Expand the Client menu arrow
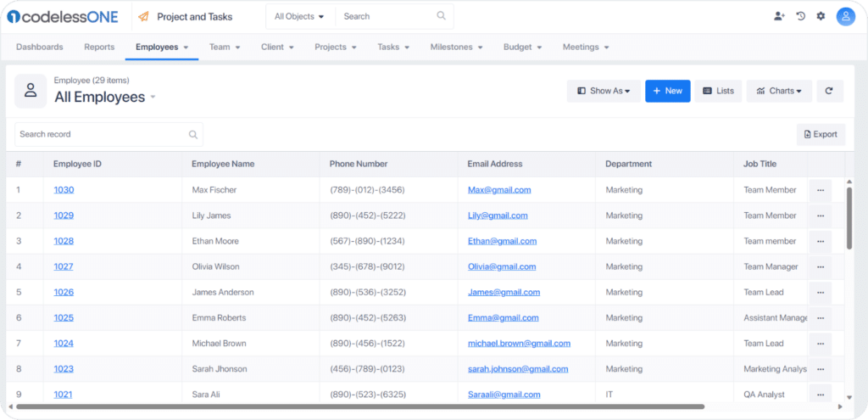Screen dimensions: 868x420 (292, 48)
